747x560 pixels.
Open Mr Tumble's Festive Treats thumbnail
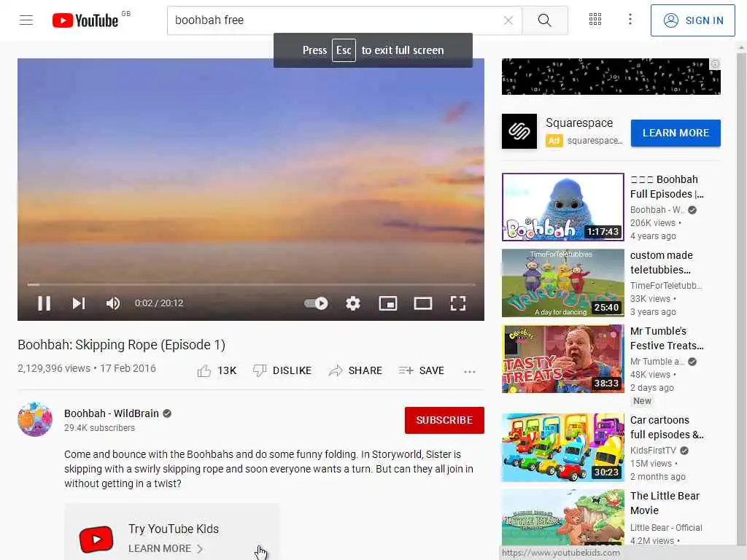click(x=562, y=359)
